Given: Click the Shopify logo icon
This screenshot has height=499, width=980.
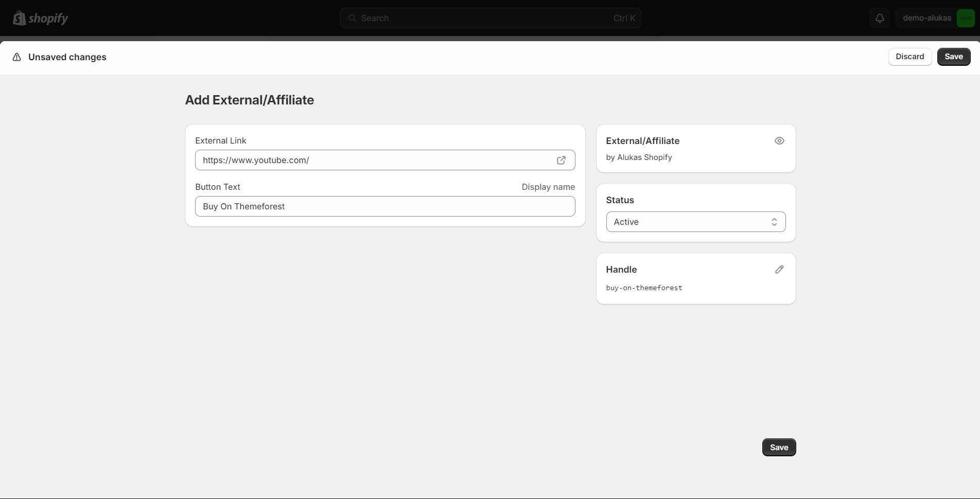Looking at the screenshot, I should point(20,19).
